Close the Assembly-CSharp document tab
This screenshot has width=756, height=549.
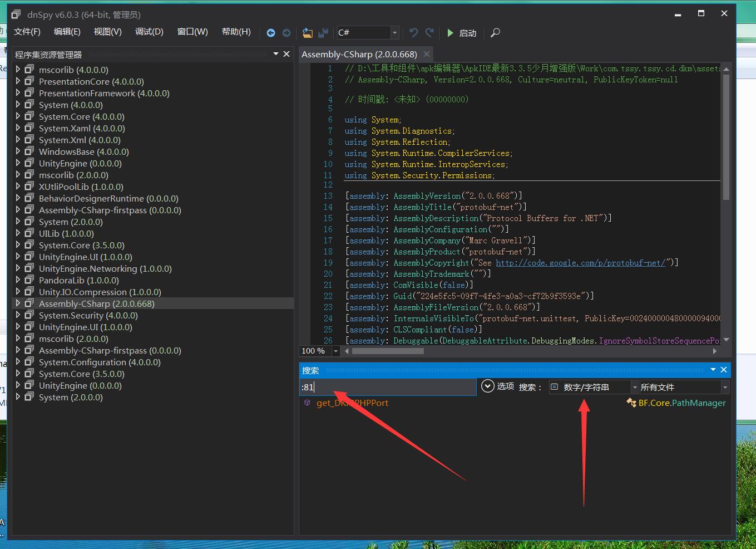tap(427, 54)
